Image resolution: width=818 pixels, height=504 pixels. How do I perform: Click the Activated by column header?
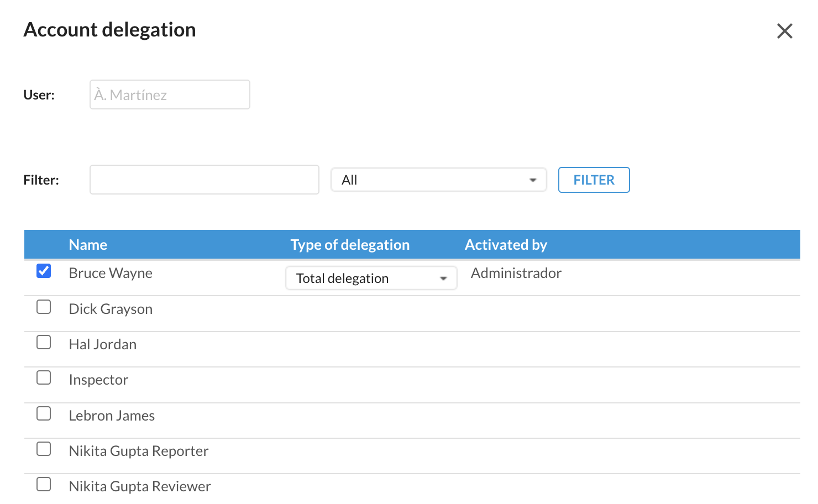tap(506, 245)
